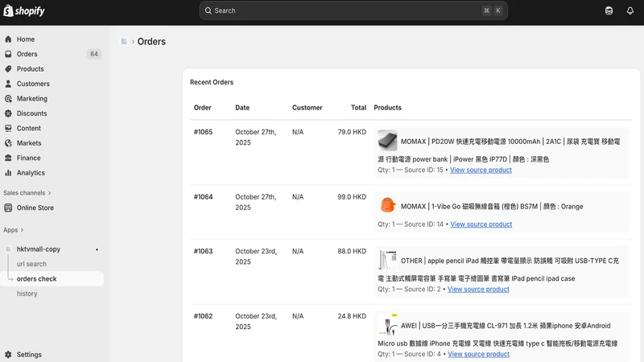Click the 99.0 HKD total
Image resolution: width=644 pixels, height=362 pixels.
352,196
